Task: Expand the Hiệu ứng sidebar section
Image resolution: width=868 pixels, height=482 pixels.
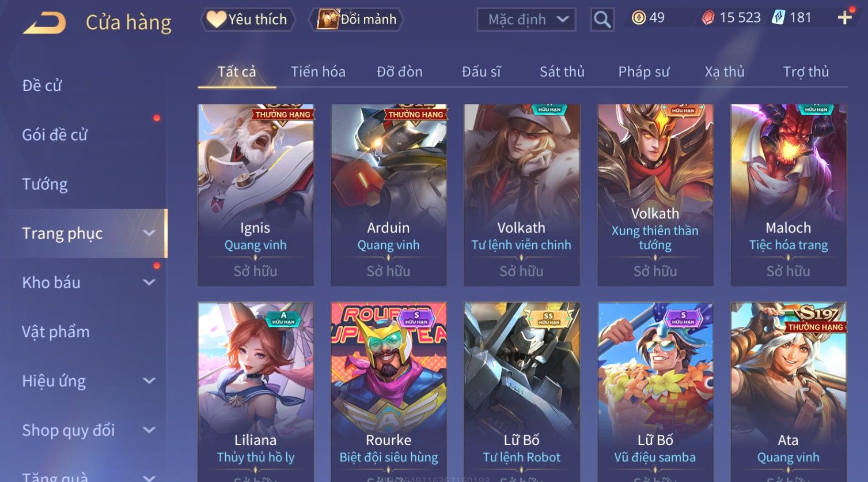Action: [149, 381]
